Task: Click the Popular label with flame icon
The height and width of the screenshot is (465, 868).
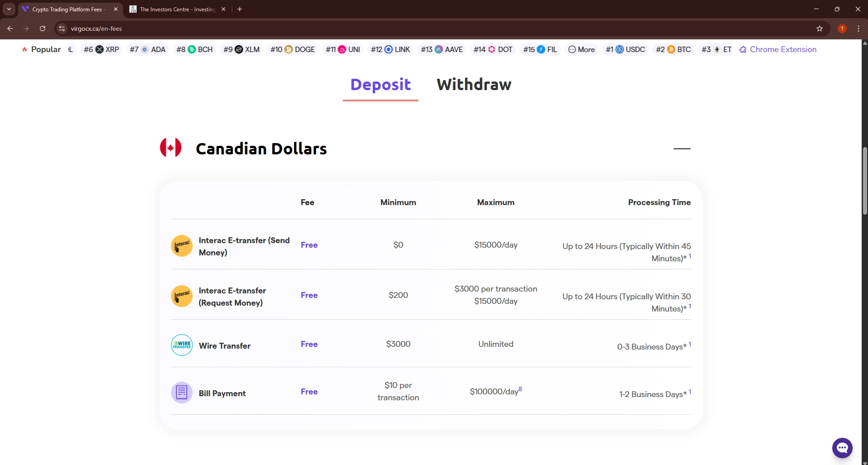Action: [x=41, y=49]
